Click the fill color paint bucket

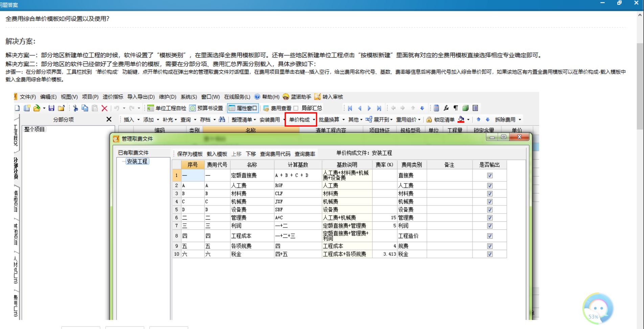coord(461,119)
